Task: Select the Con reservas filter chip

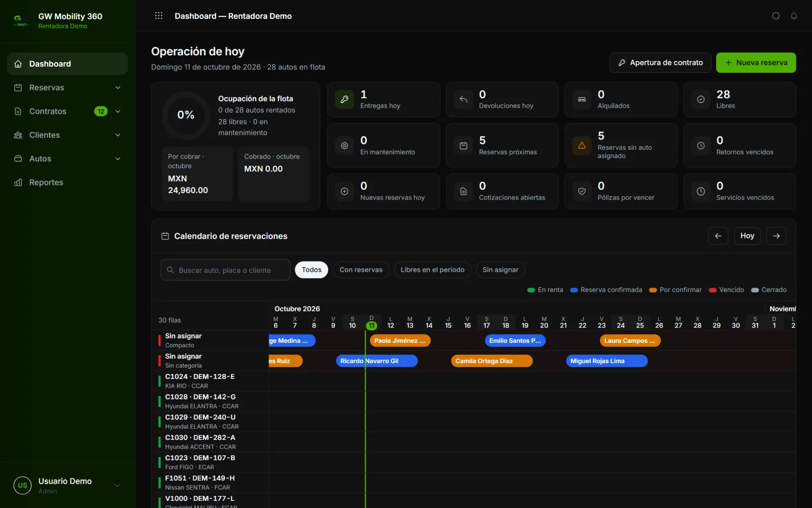Action: pyautogui.click(x=361, y=270)
